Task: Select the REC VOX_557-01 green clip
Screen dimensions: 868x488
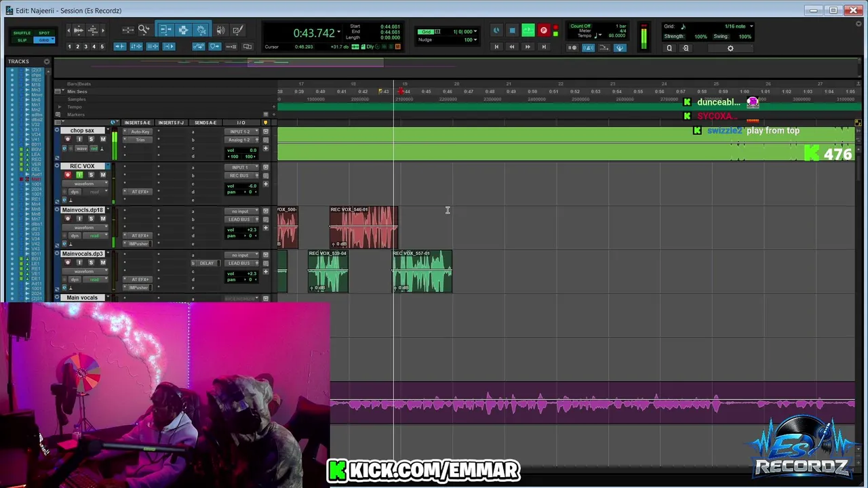Action: click(422, 271)
